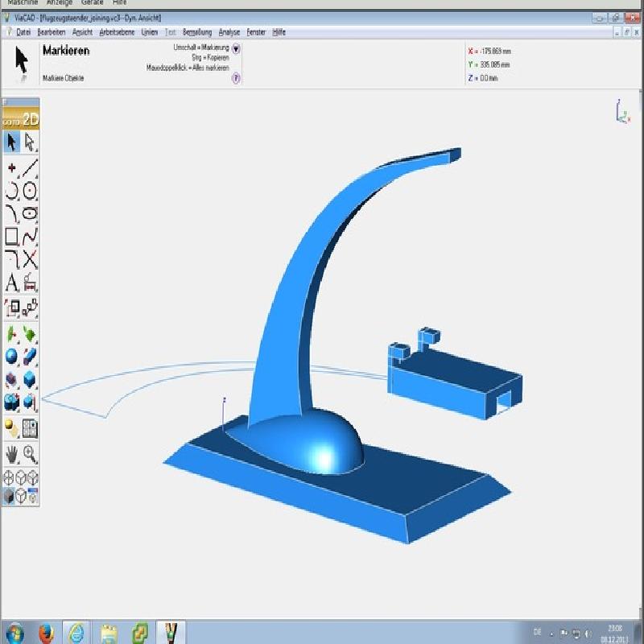
Task: Toggle the GoTo 2D mode button
Action: pos(20,119)
